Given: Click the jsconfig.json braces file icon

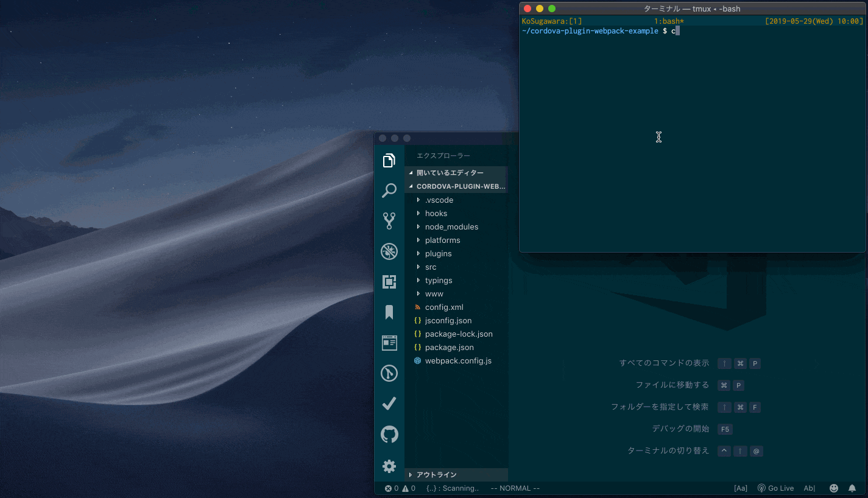Looking at the screenshot, I should [x=417, y=320].
